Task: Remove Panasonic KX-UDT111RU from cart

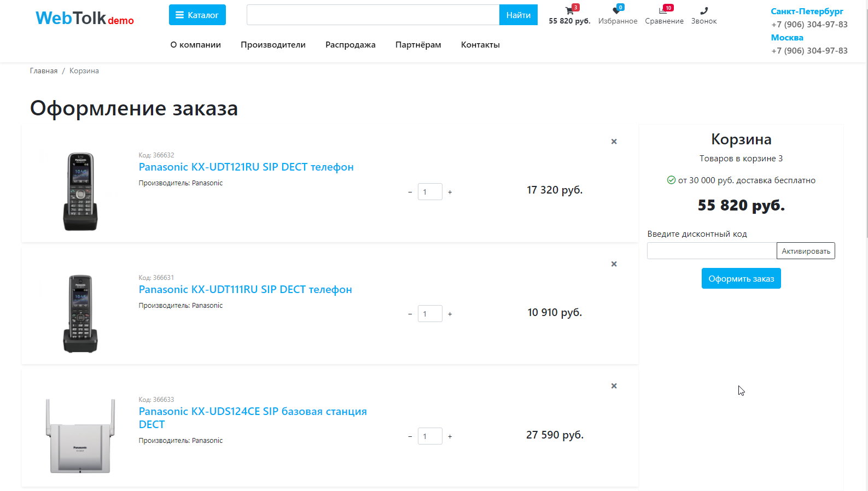Action: click(614, 264)
